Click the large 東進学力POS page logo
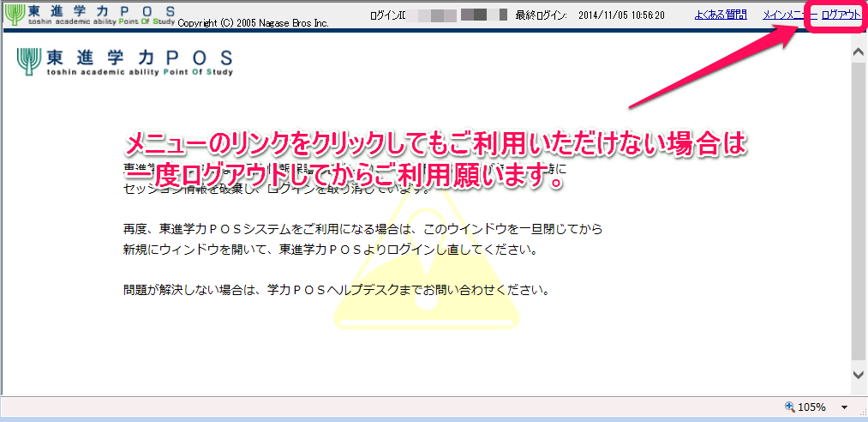The height and width of the screenshot is (422, 868). pos(124,62)
